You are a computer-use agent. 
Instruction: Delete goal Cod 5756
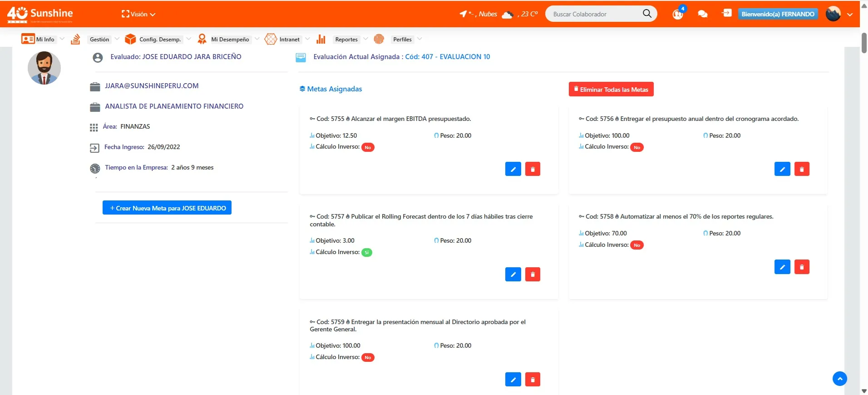(802, 169)
